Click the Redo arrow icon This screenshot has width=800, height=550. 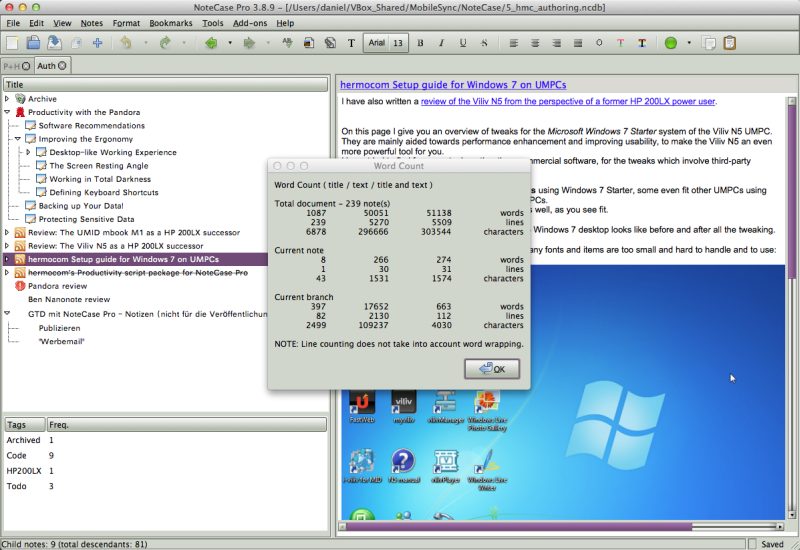(x=164, y=43)
